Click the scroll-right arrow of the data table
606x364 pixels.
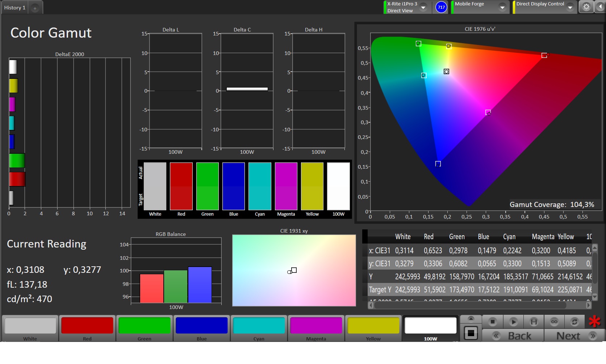[x=589, y=305]
